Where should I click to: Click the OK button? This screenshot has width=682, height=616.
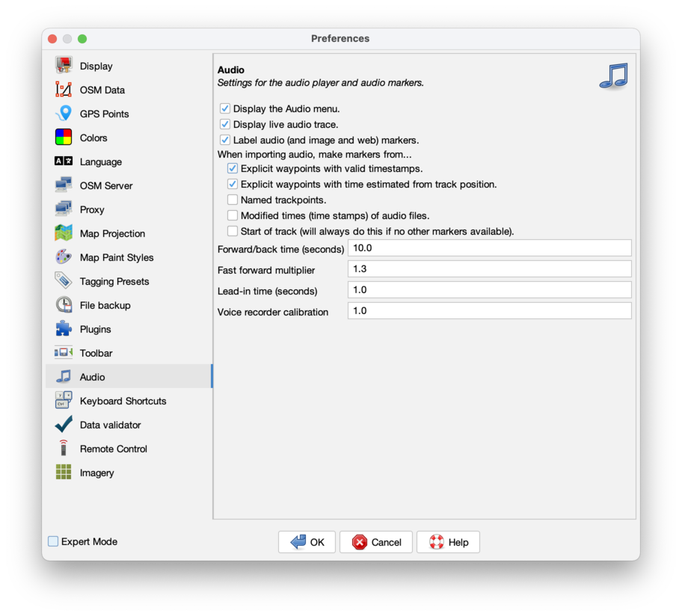coord(307,542)
